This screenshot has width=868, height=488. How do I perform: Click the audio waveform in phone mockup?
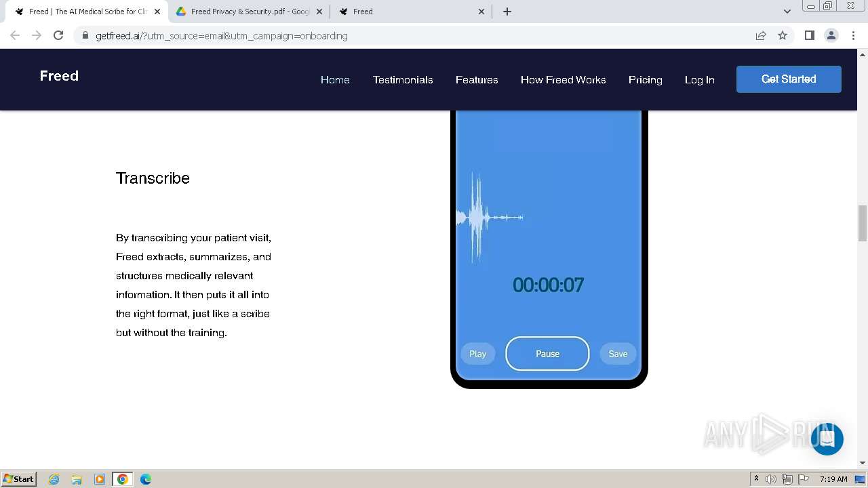point(490,218)
